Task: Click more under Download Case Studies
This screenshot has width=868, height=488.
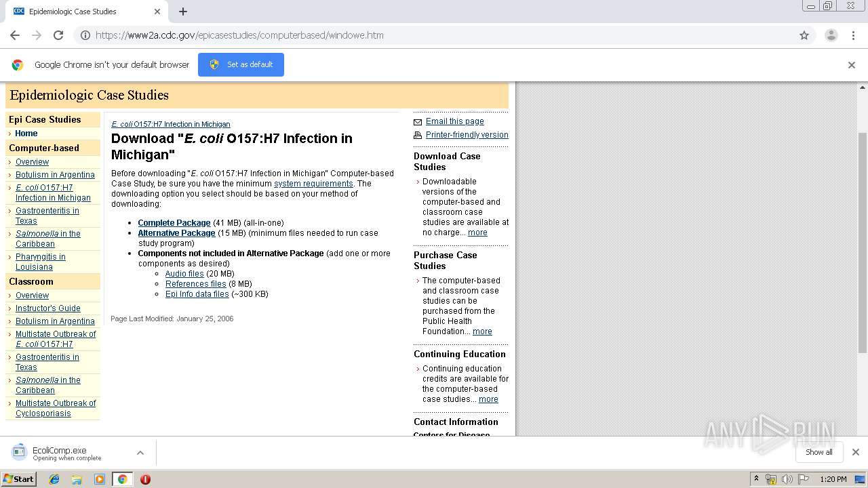Action: coord(477,232)
